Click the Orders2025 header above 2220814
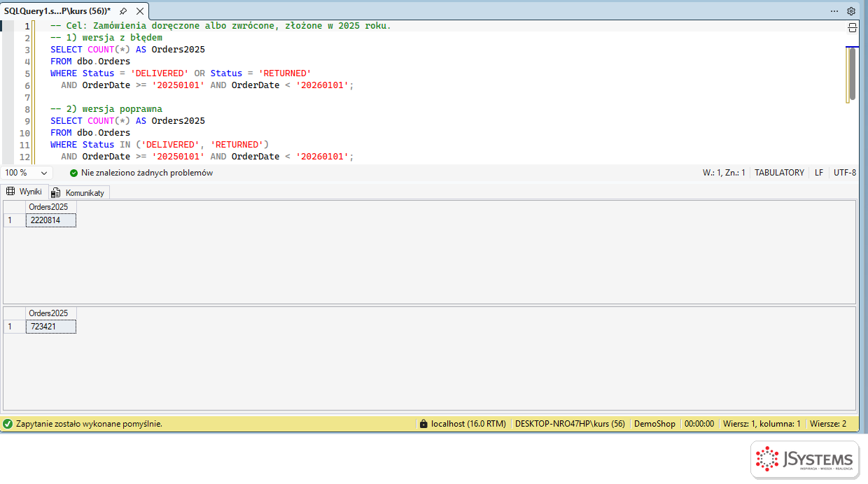 pos(51,207)
